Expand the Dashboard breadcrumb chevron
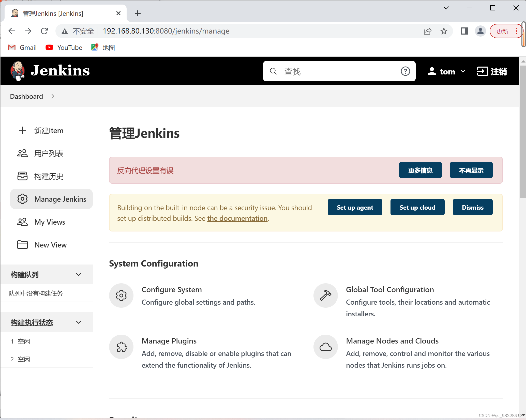This screenshot has height=420, width=526. click(53, 96)
